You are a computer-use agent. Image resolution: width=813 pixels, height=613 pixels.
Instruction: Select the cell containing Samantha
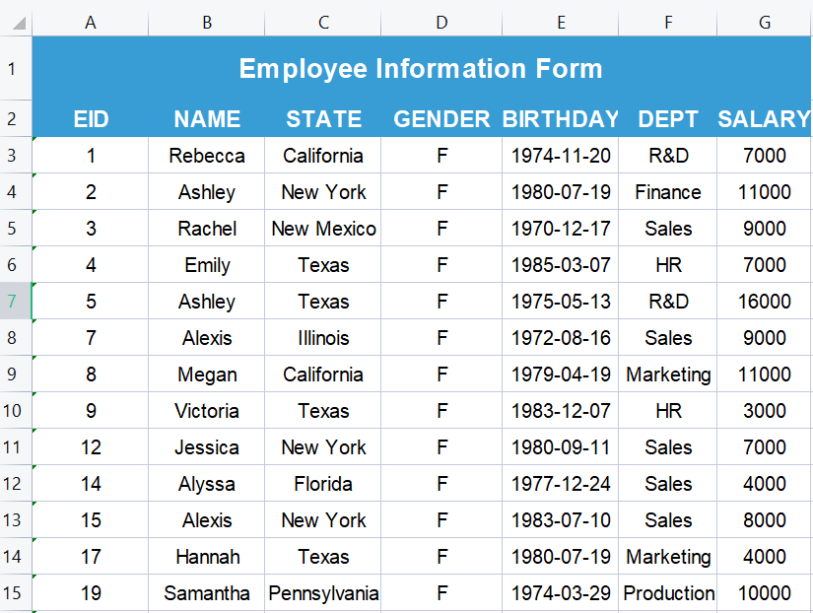click(207, 593)
